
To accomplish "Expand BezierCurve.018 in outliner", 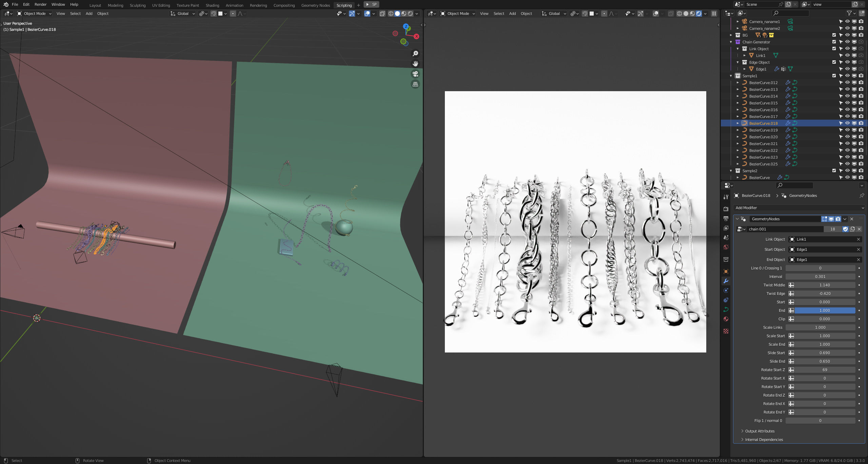I will 738,123.
